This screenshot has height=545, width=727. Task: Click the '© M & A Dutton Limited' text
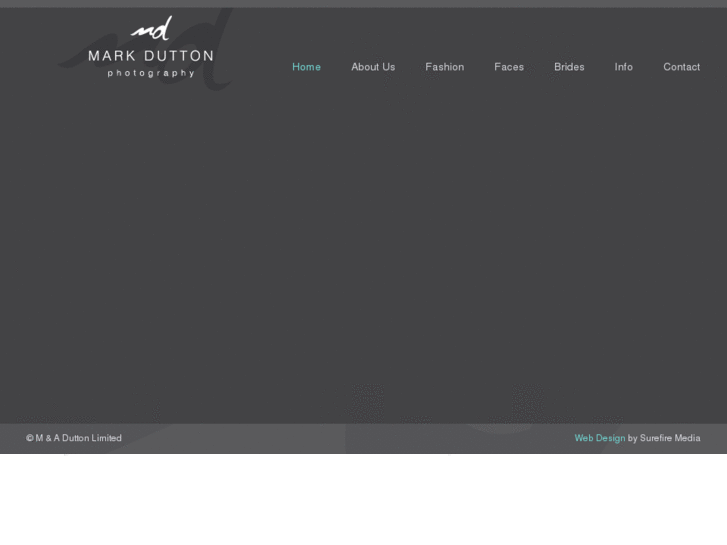pyautogui.click(x=74, y=438)
